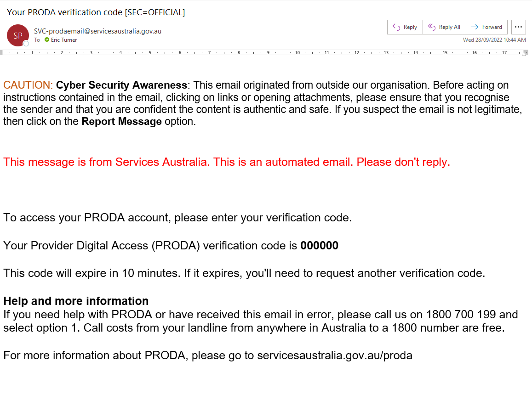Click Reply to answer the sender only
This screenshot has height=406, width=532.
pyautogui.click(x=405, y=27)
